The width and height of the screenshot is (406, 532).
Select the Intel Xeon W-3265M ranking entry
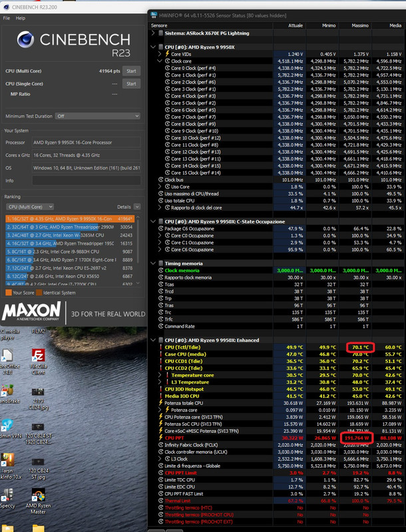click(x=70, y=235)
